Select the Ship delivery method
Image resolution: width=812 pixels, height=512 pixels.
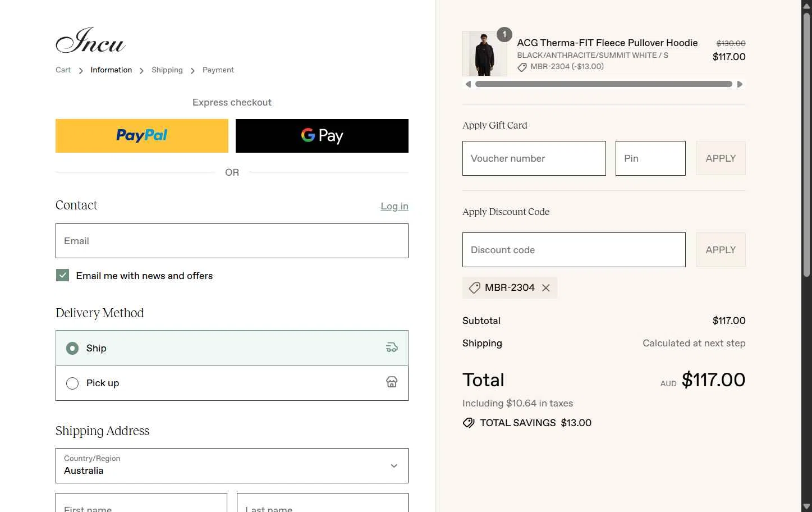coord(232,348)
